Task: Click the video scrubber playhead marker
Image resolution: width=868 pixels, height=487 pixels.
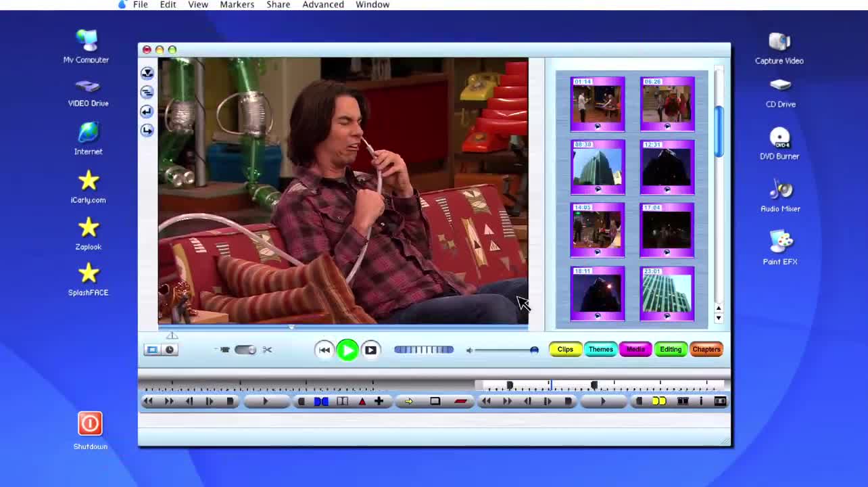Action: click(291, 327)
